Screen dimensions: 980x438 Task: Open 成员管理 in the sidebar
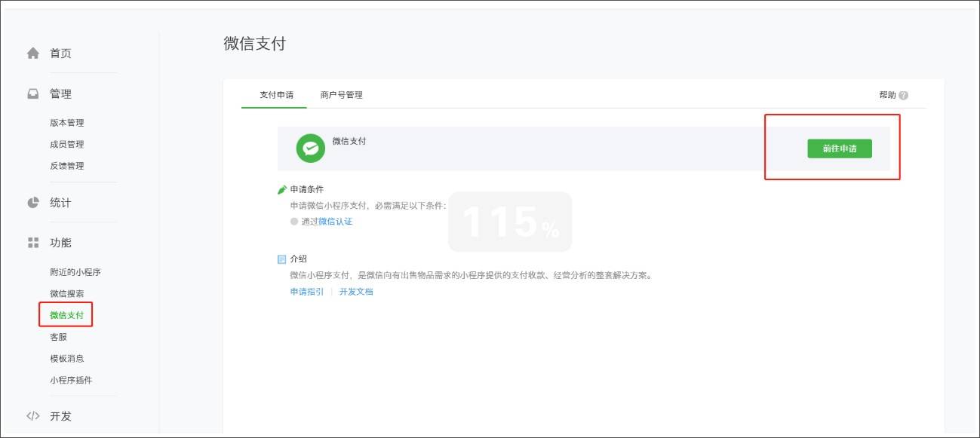pos(67,144)
